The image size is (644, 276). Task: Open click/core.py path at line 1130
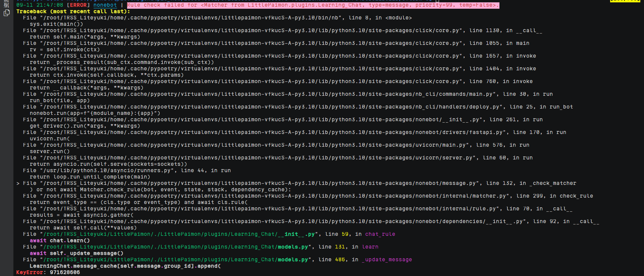point(251,30)
